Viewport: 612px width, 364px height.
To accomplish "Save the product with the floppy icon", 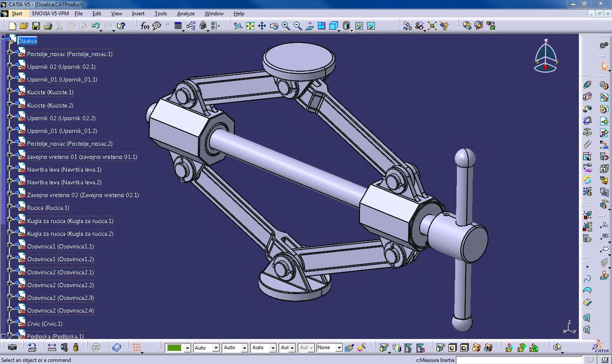I will pos(36,26).
